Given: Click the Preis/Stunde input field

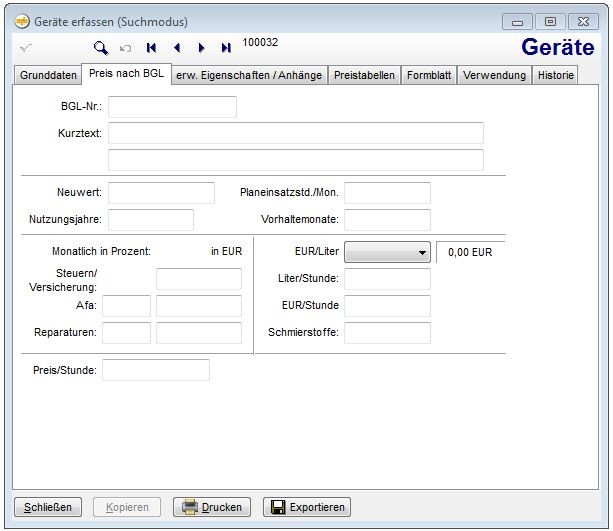Looking at the screenshot, I should coord(156,370).
